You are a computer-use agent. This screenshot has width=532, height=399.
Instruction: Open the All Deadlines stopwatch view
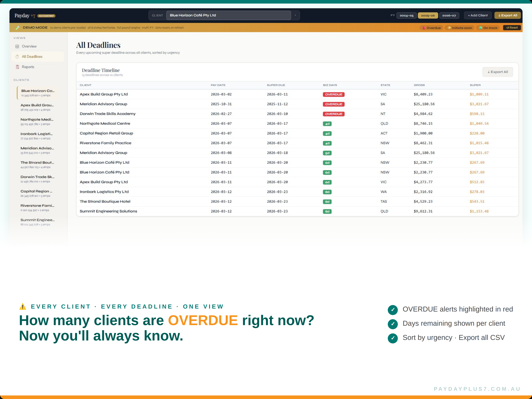pos(18,57)
